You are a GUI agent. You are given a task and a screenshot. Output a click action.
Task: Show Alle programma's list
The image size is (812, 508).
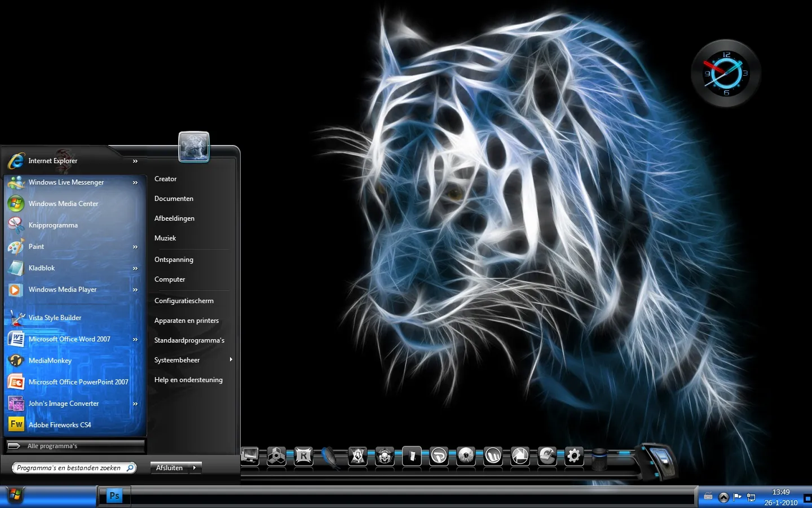(75, 446)
